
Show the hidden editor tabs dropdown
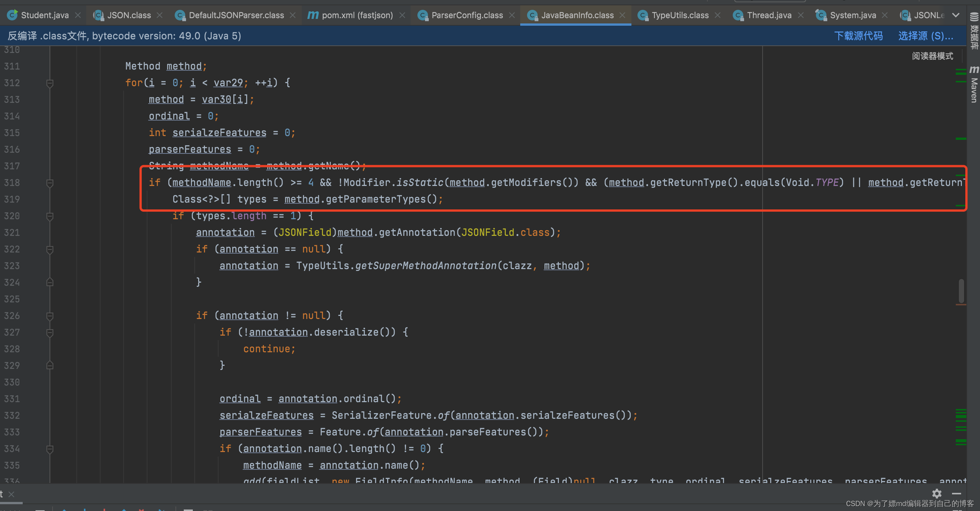956,15
